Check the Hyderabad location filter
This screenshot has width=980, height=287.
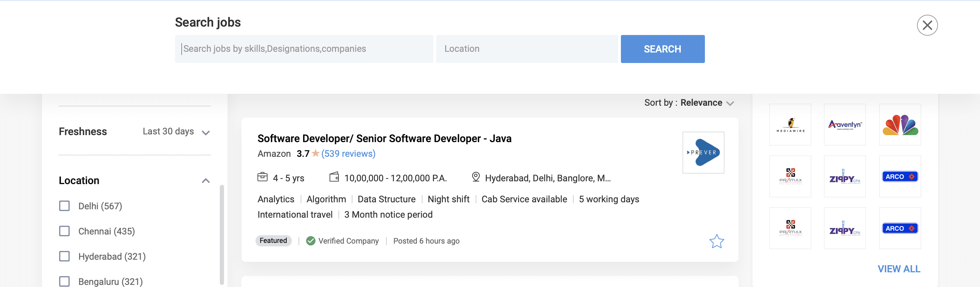click(65, 256)
